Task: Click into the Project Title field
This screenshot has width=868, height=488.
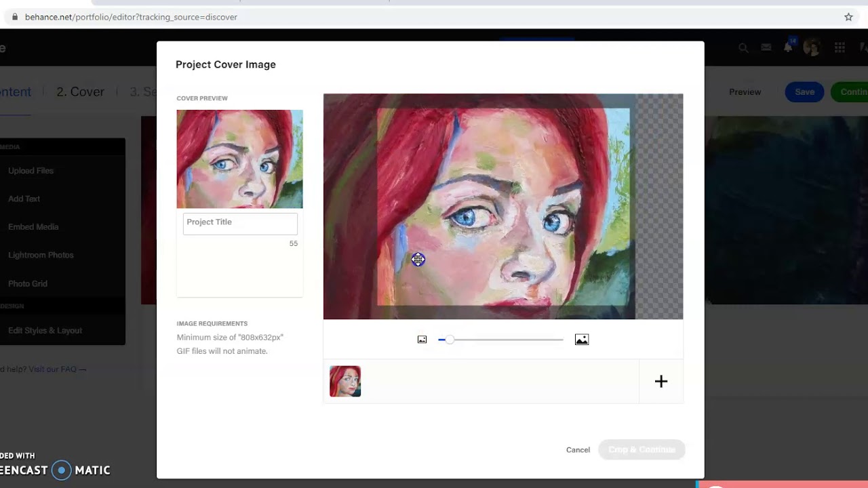Action: click(240, 224)
